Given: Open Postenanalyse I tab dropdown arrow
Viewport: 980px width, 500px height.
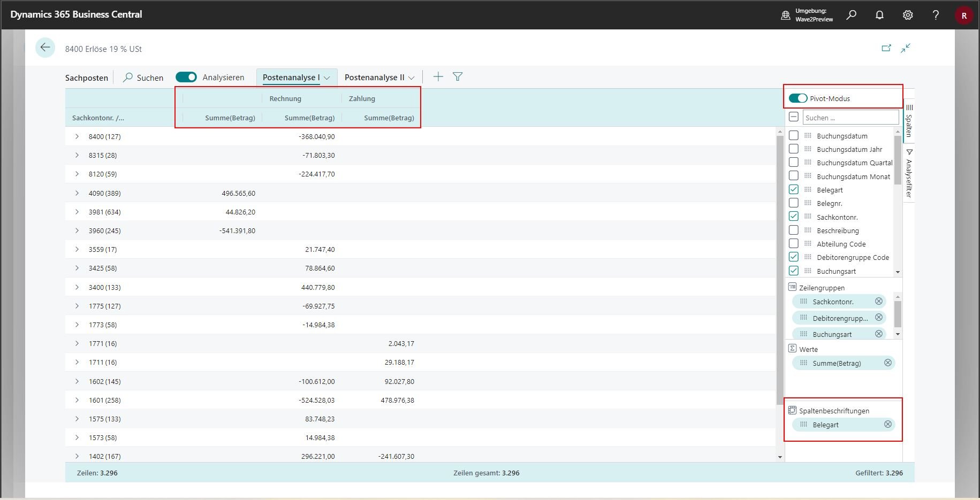Looking at the screenshot, I should 327,78.
